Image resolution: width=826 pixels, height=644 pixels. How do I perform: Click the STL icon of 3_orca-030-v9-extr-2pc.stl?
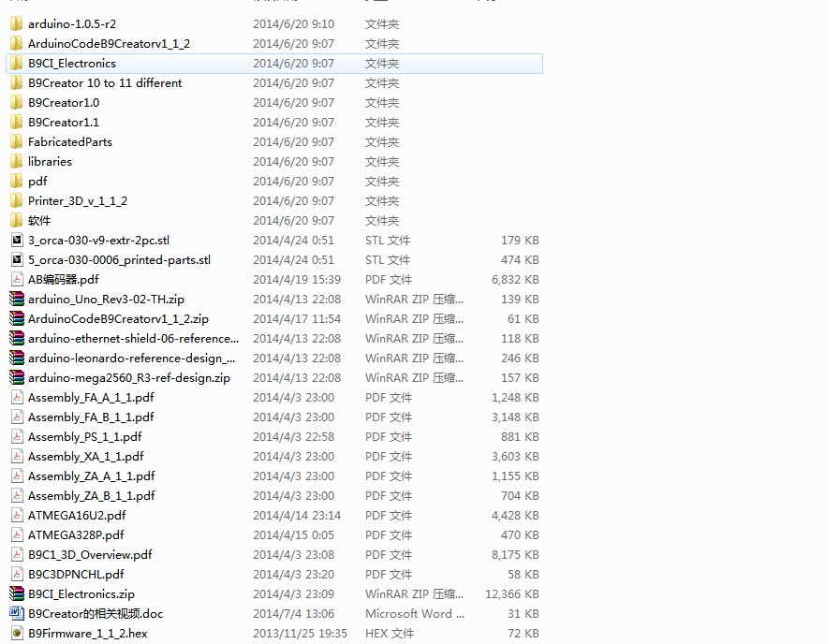(x=17, y=241)
